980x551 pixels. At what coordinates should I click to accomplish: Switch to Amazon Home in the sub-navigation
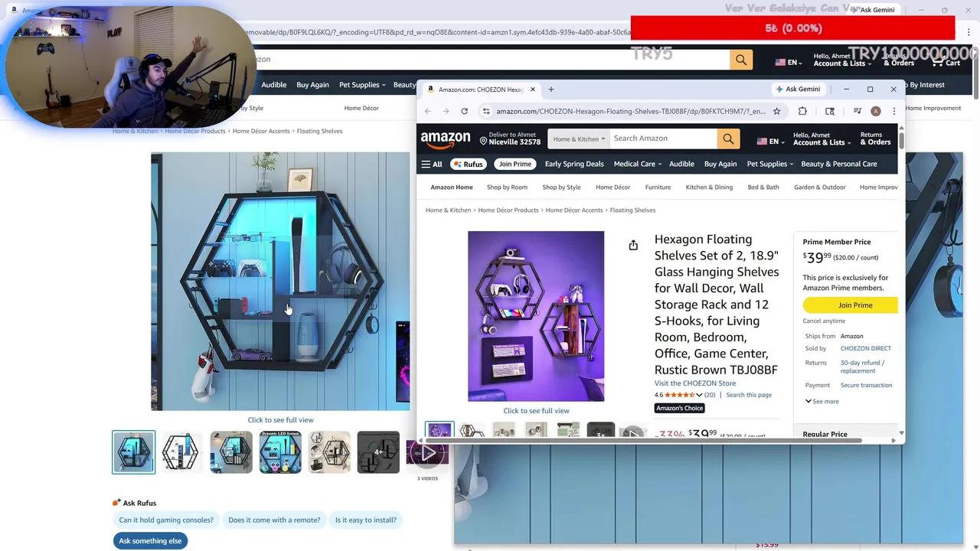pos(452,187)
